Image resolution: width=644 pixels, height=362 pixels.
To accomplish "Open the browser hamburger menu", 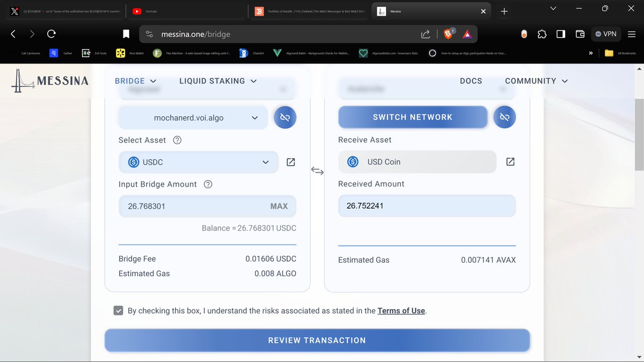I will [x=631, y=34].
